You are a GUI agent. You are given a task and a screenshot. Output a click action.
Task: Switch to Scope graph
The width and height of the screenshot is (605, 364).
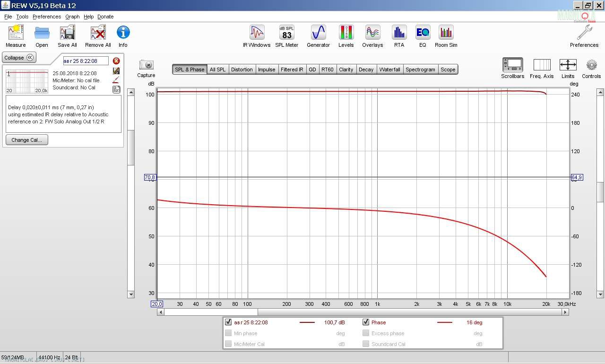[448, 69]
